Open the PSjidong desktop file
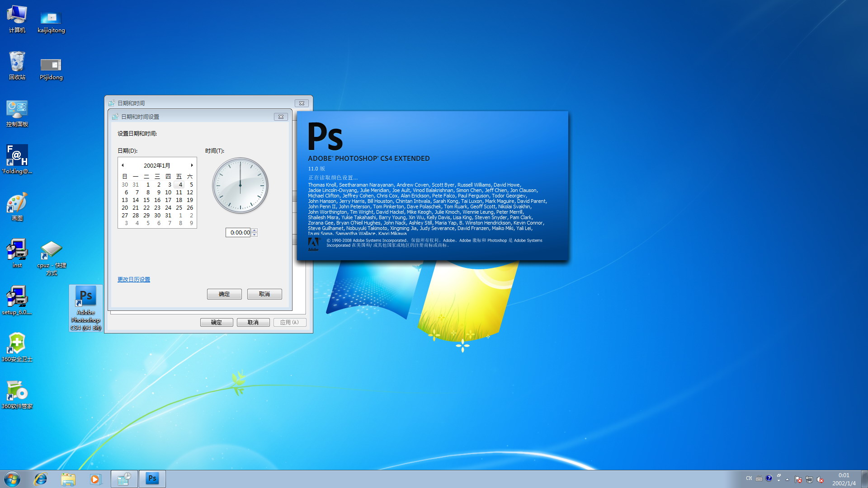Viewport: 868px width, 488px height. (x=51, y=66)
